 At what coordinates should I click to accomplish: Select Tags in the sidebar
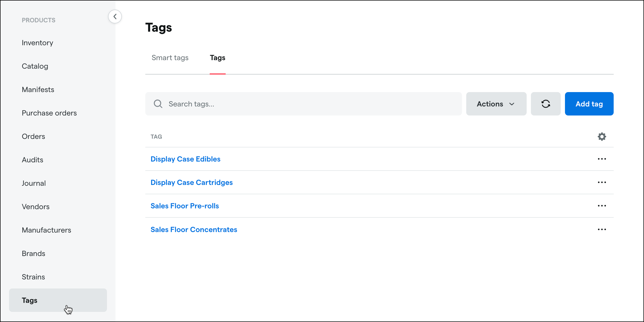(x=58, y=300)
